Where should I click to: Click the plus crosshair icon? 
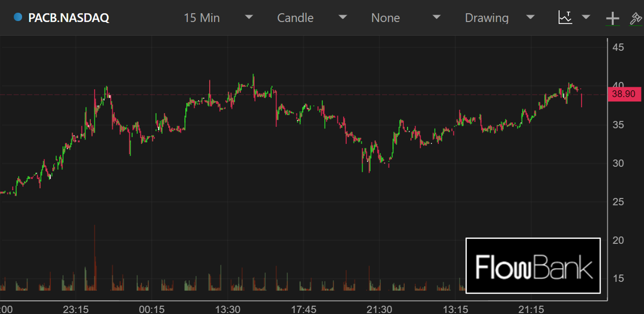tap(612, 18)
